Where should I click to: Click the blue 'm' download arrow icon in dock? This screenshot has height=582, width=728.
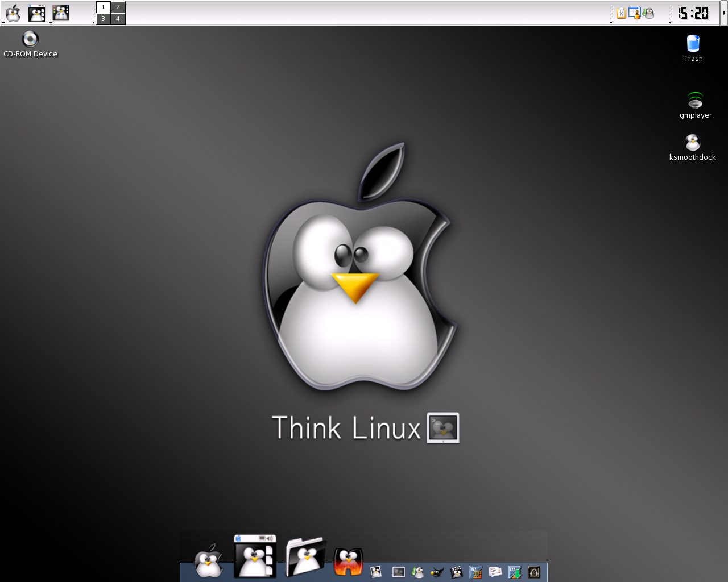click(x=514, y=572)
